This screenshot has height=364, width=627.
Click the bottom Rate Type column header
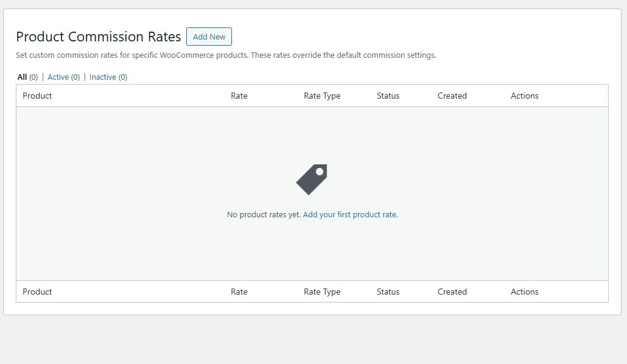coord(322,292)
